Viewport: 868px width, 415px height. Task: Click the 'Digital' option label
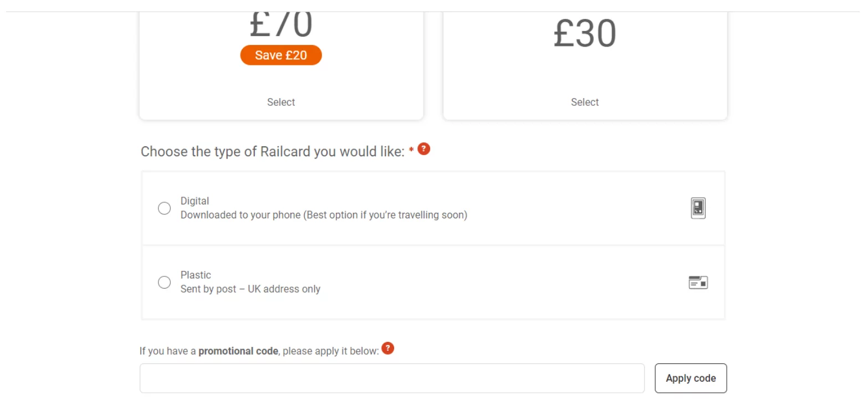[195, 201]
